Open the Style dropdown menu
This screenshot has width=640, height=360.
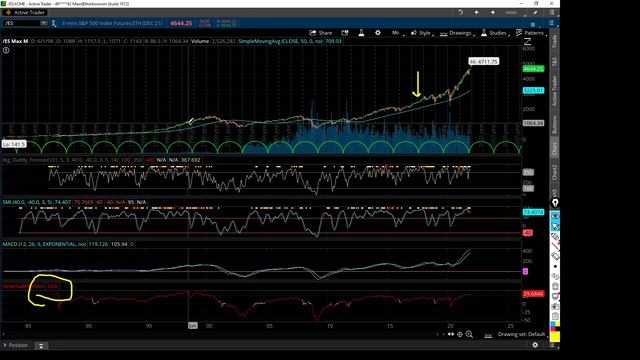(x=422, y=33)
